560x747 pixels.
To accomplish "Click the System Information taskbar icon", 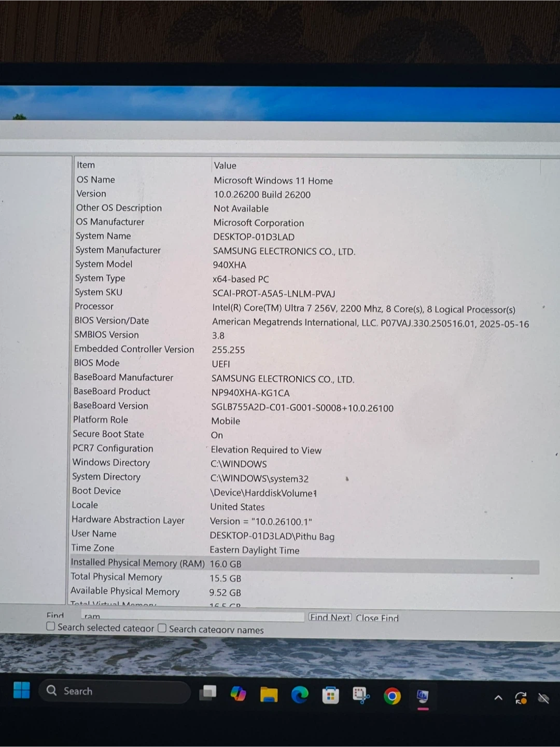I will [x=423, y=697].
